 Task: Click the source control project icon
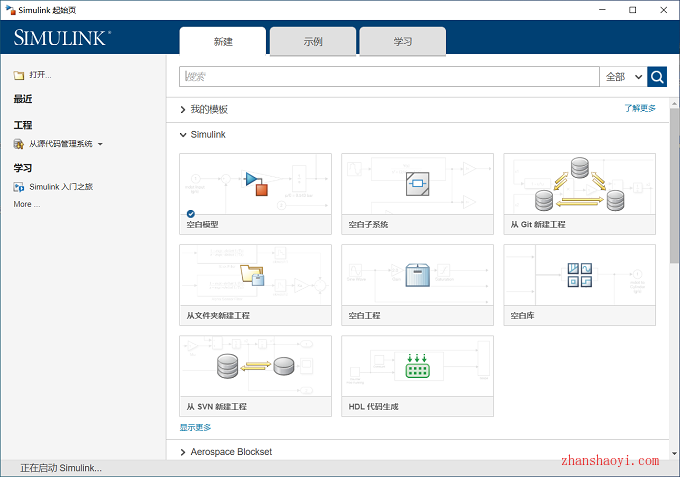[x=19, y=144]
